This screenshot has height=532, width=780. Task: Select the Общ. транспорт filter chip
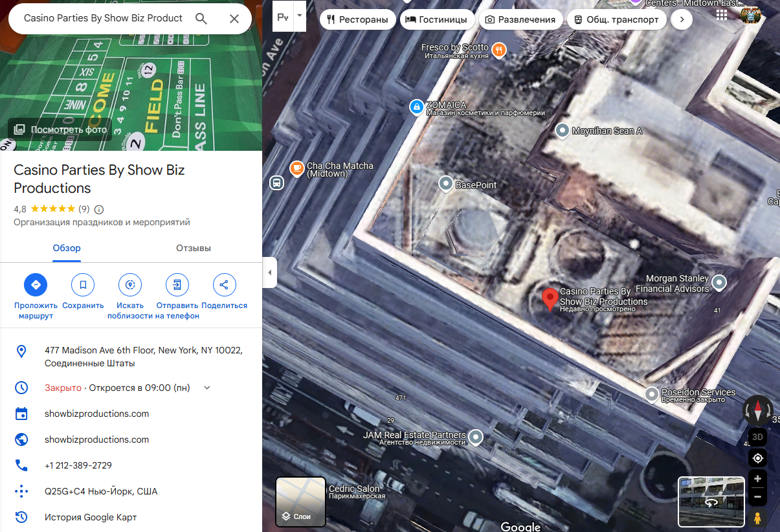617,19
